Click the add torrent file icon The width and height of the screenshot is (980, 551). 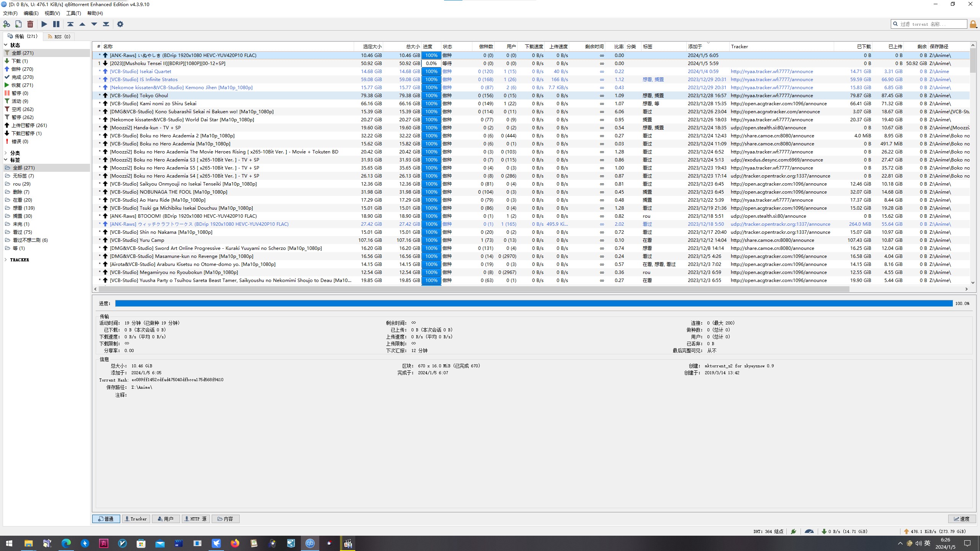18,24
